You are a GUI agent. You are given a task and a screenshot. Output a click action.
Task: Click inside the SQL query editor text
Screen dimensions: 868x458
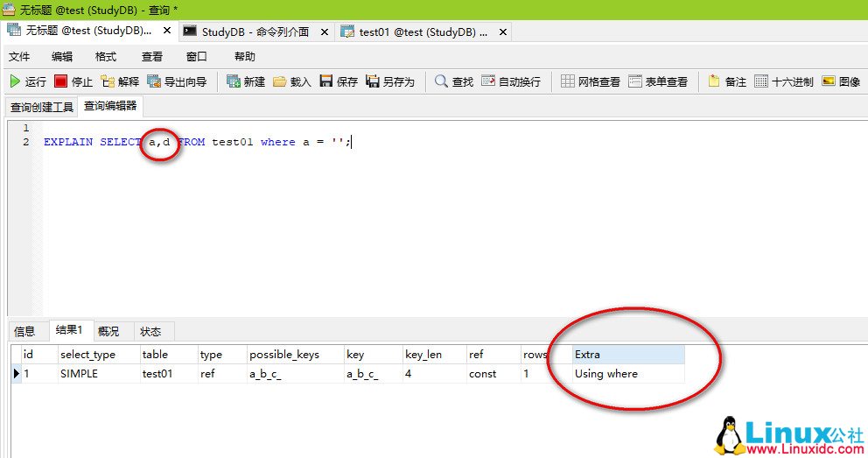(197, 143)
